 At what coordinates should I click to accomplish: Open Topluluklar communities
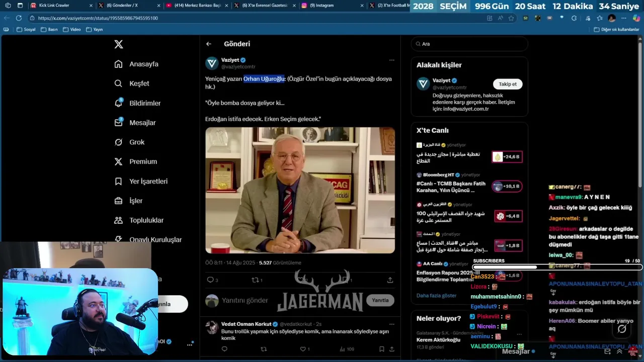tap(139, 220)
